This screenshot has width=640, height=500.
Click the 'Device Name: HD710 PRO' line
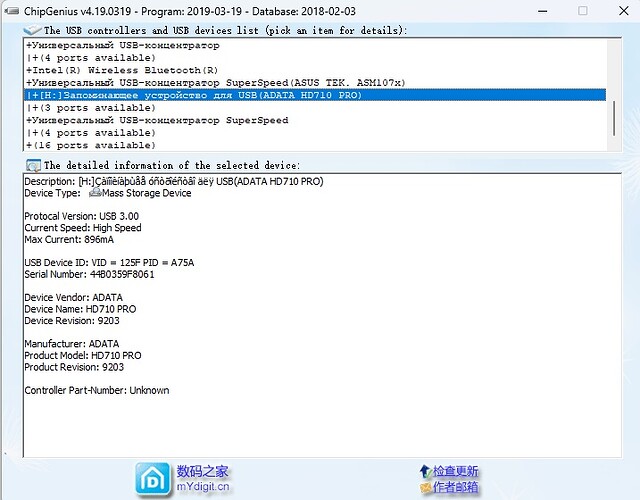[80, 309]
